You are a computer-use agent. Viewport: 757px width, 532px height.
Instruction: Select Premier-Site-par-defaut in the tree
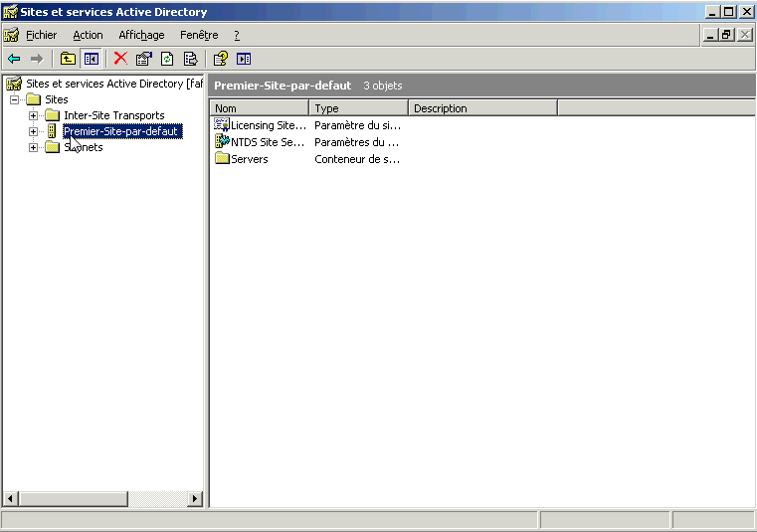pyautogui.click(x=122, y=131)
